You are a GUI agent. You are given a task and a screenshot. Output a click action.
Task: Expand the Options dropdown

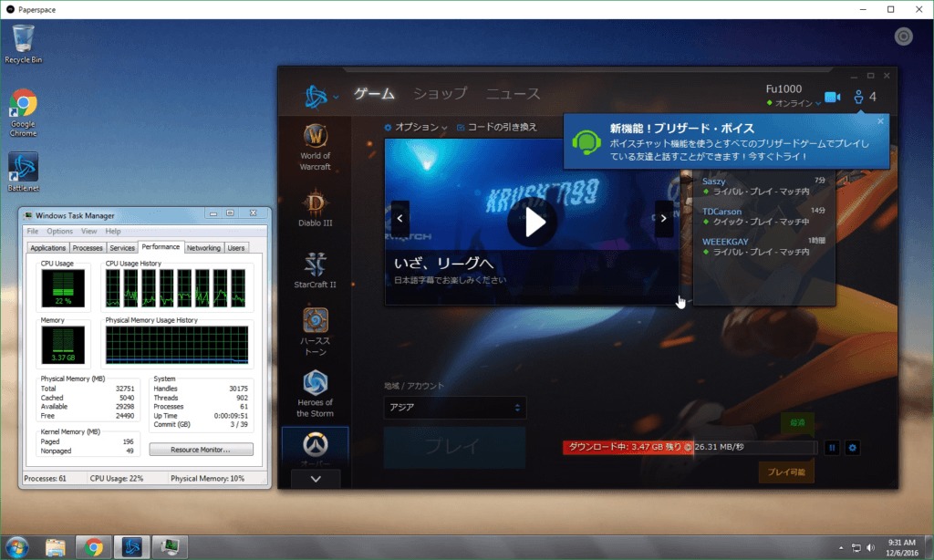pos(416,127)
